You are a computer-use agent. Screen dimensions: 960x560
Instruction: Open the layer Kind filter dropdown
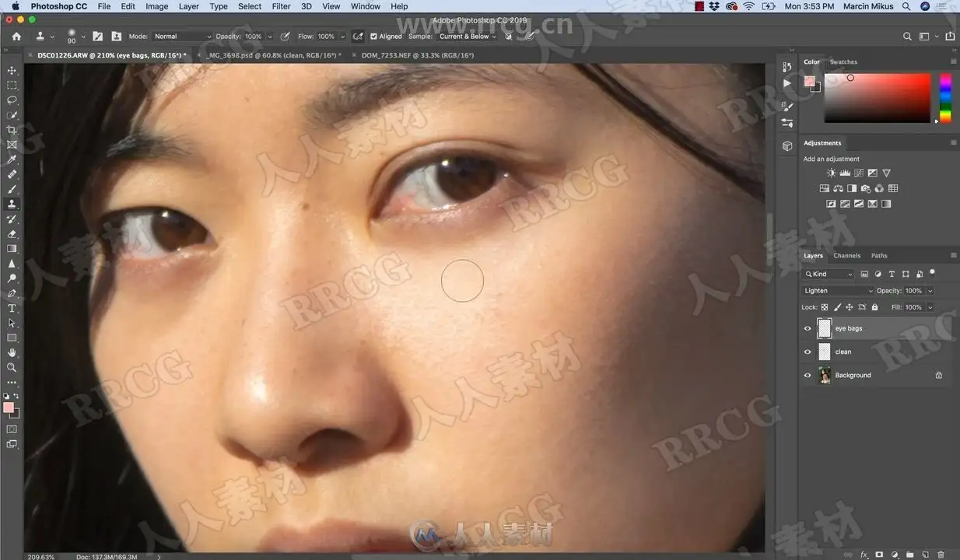pos(829,274)
